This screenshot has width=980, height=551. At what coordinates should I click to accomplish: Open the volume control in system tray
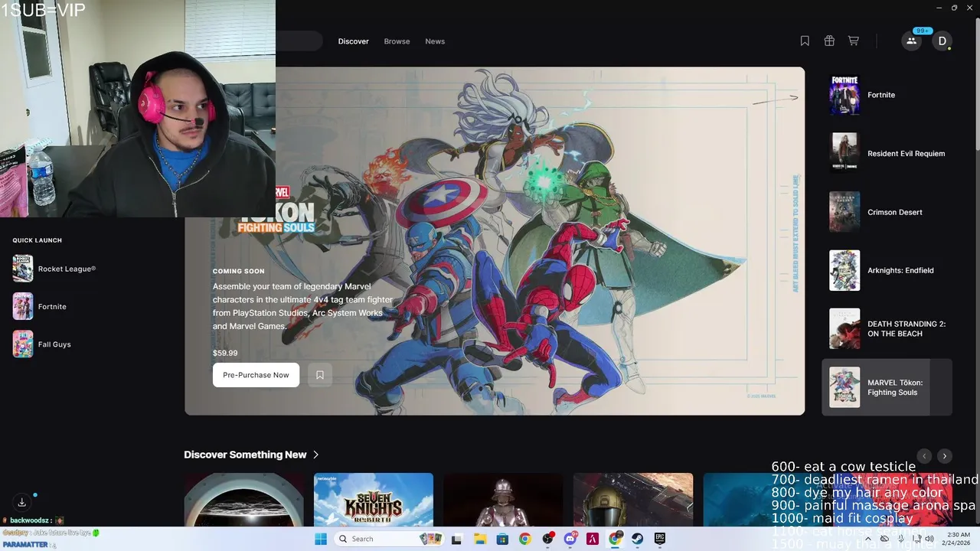pyautogui.click(x=929, y=539)
